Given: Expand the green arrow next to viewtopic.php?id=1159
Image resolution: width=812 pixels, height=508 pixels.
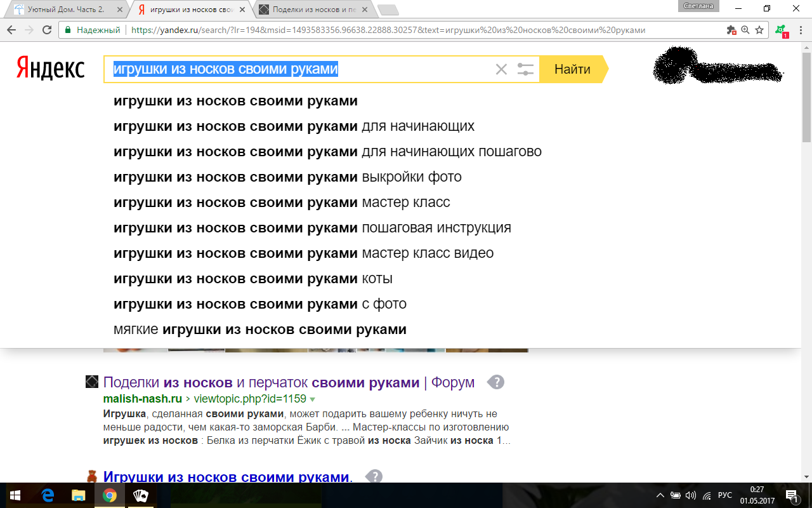Looking at the screenshot, I should click(312, 399).
